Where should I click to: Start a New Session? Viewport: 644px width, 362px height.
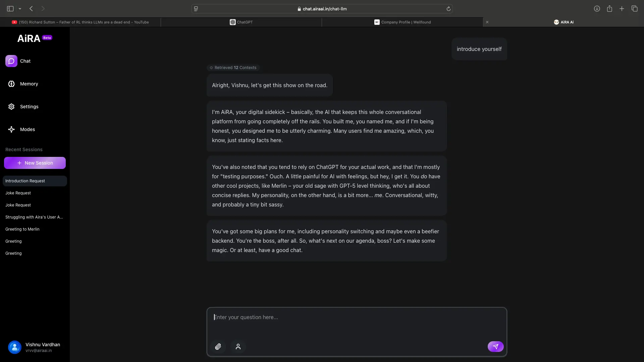pos(35,163)
